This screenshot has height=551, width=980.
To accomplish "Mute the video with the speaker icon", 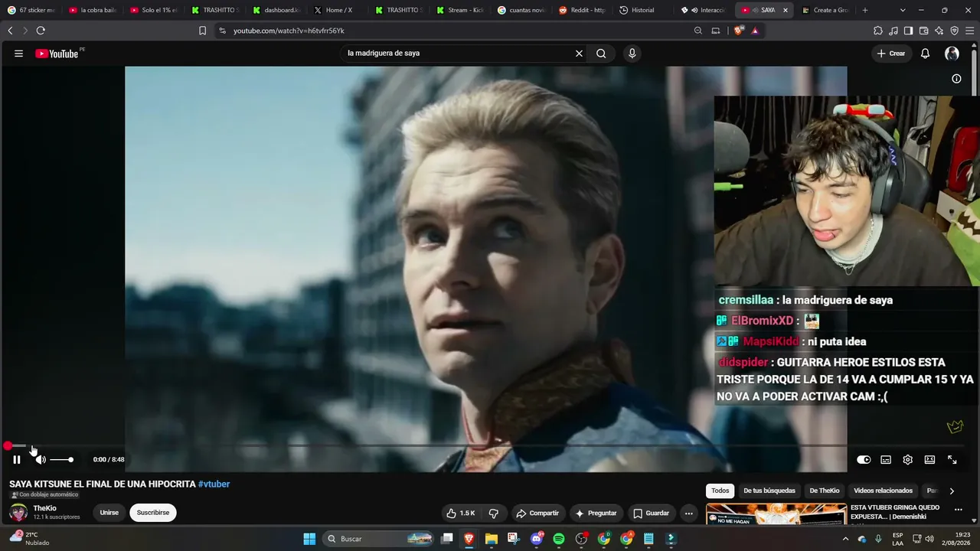I will point(40,459).
